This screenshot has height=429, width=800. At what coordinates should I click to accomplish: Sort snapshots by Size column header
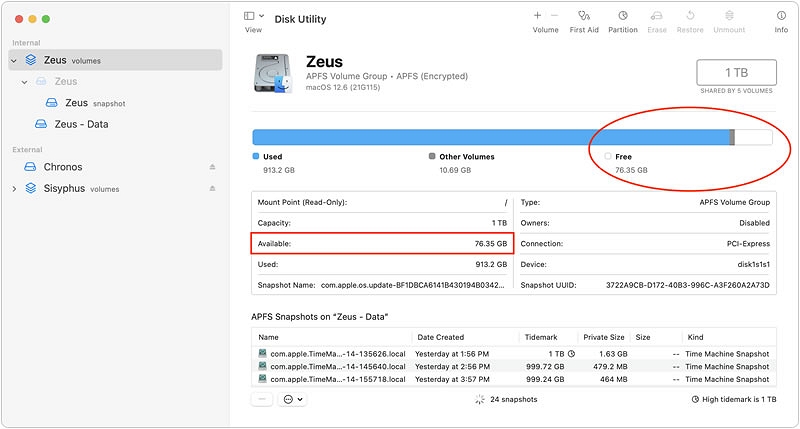(x=643, y=337)
